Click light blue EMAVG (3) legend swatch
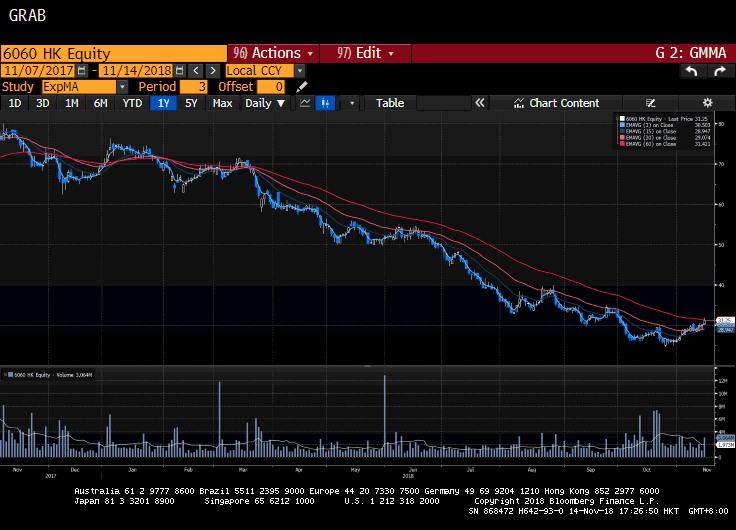Viewport: 736px width, 530px height. click(x=622, y=125)
